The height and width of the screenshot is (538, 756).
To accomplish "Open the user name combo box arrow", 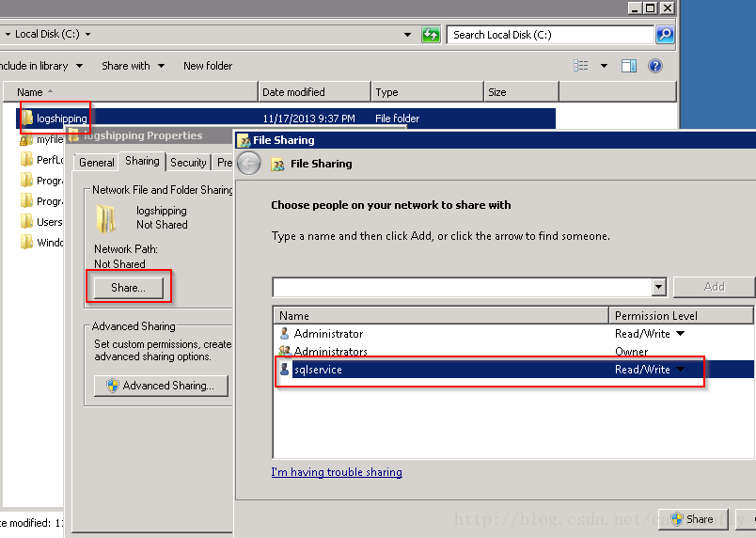I will click(x=658, y=287).
